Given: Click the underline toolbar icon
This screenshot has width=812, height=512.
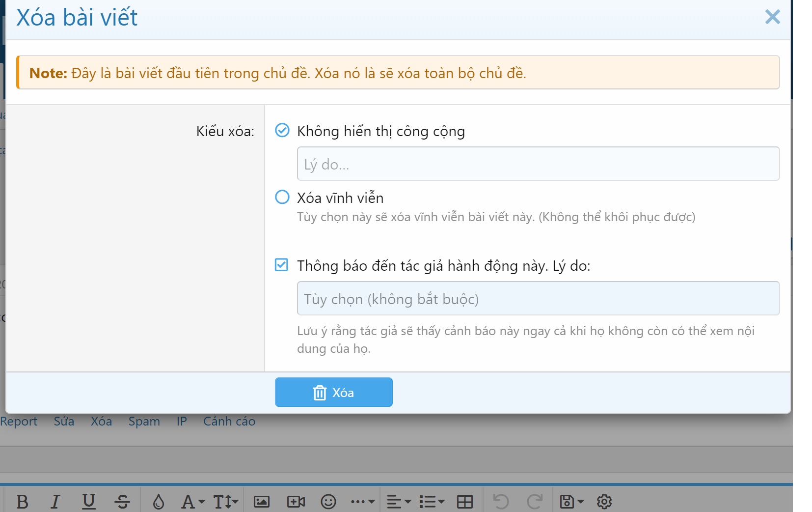Looking at the screenshot, I should pos(88,502).
